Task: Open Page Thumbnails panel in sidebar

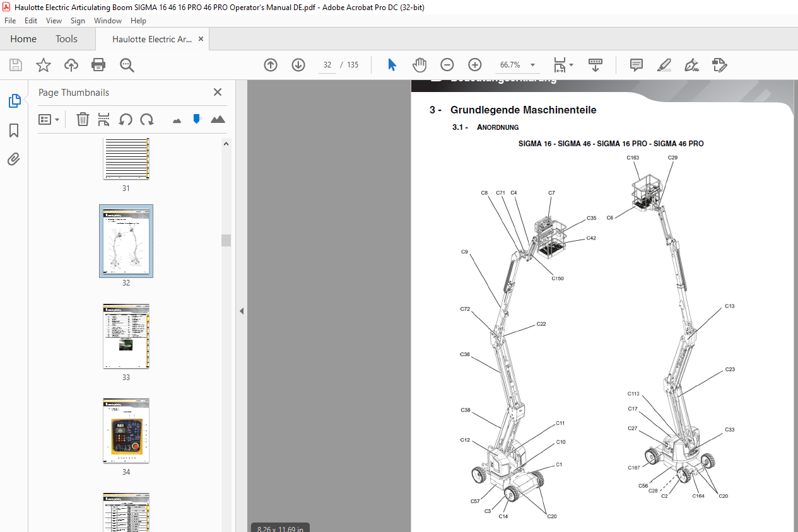Action: [14, 100]
